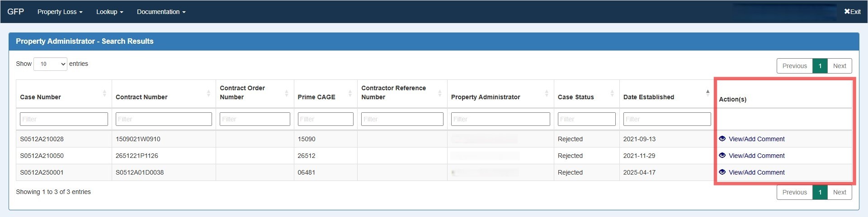Click date established 2025-04-17
Image resolution: width=868 pixels, height=217 pixels.
click(639, 172)
